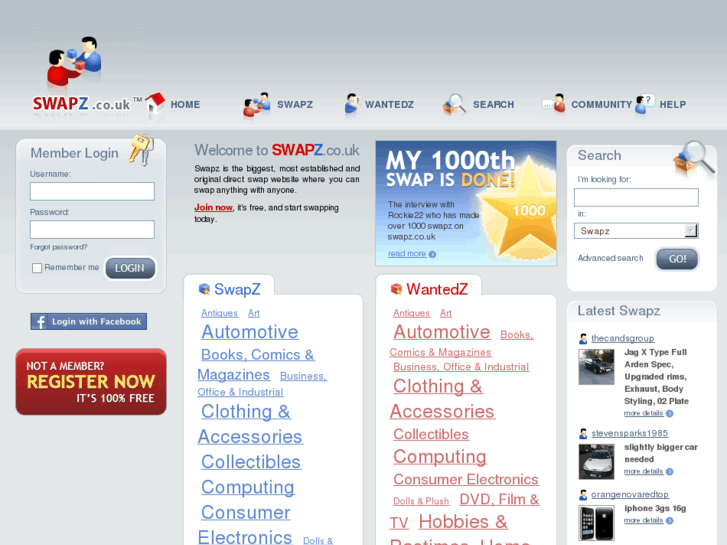Click the GO! search button
Image resolution: width=727 pixels, height=545 pixels.
pyautogui.click(x=677, y=259)
